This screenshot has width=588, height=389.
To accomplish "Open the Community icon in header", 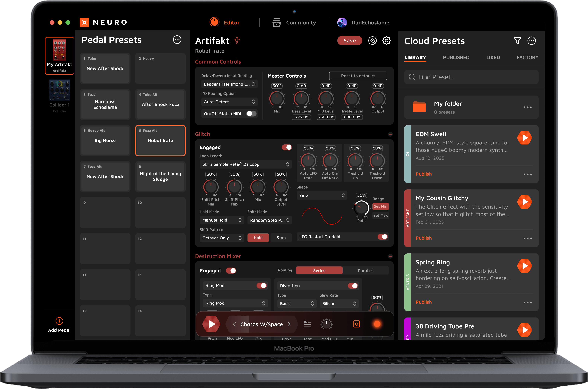I will click(x=276, y=23).
